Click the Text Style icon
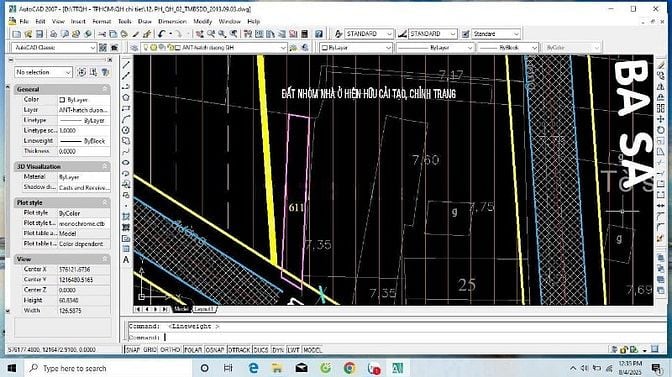 click(x=338, y=34)
